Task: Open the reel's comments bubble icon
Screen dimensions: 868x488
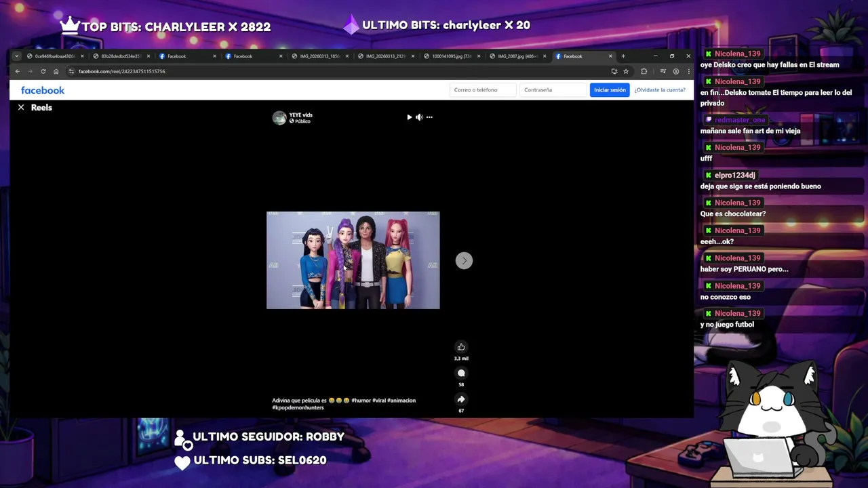Action: [461, 373]
